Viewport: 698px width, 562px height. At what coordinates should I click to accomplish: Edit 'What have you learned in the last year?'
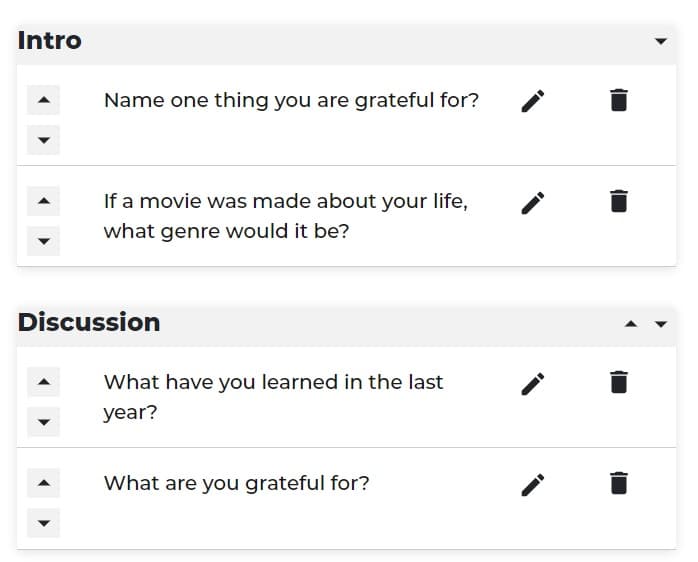532,383
